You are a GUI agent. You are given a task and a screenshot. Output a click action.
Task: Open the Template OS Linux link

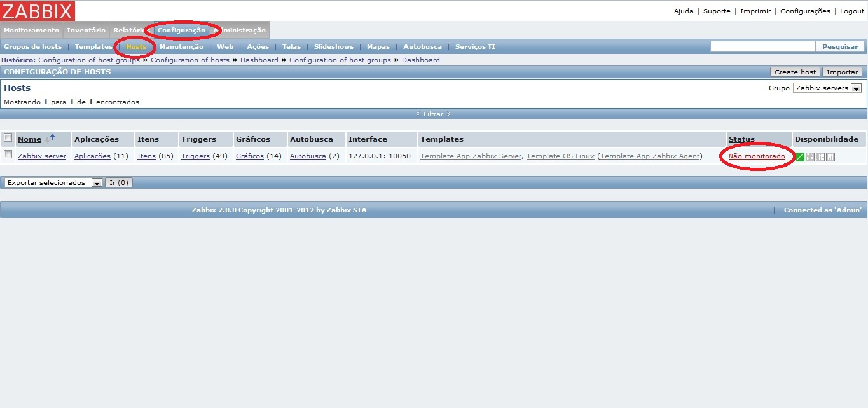pos(560,156)
